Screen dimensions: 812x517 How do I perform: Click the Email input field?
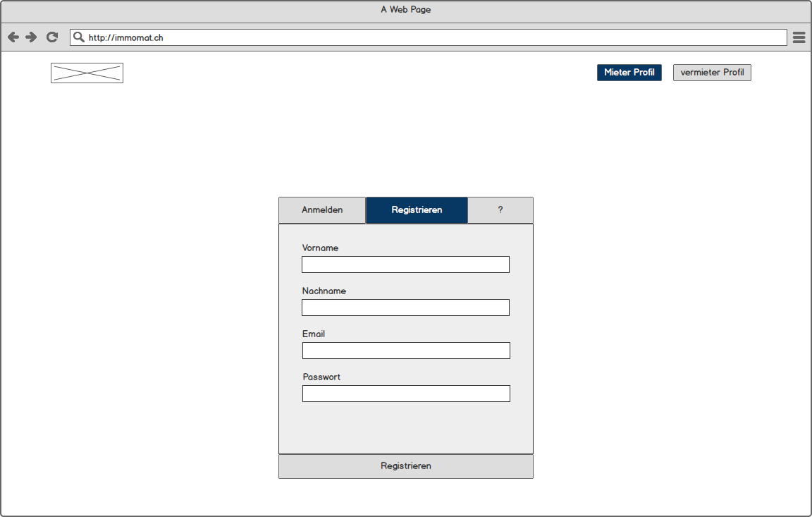click(x=406, y=351)
